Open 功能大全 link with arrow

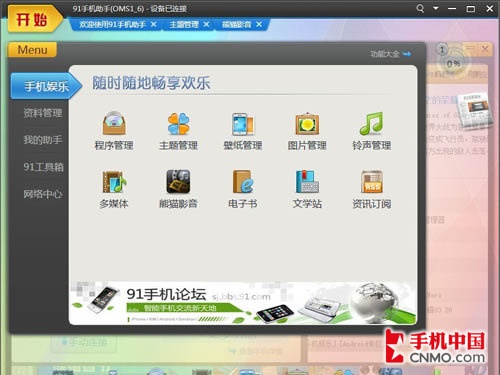391,54
